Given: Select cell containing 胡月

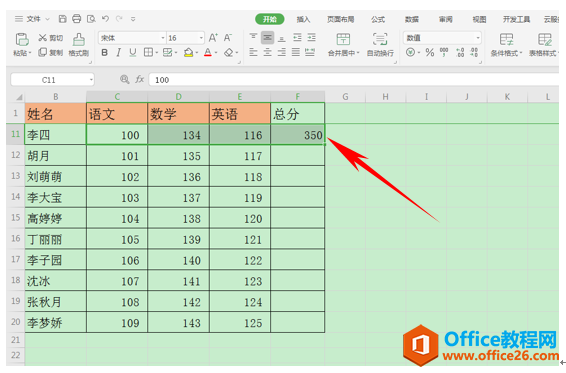Looking at the screenshot, I should pos(55,156).
